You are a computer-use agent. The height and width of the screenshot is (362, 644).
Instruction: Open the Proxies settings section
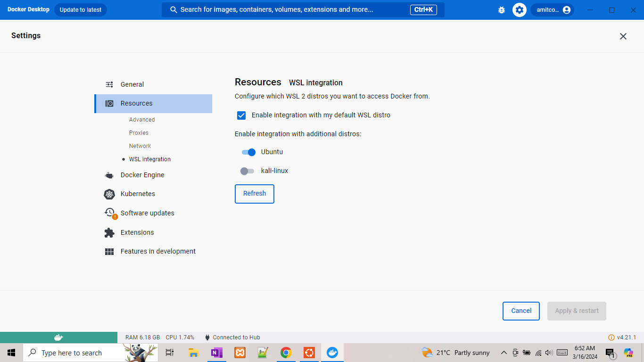[x=139, y=133]
